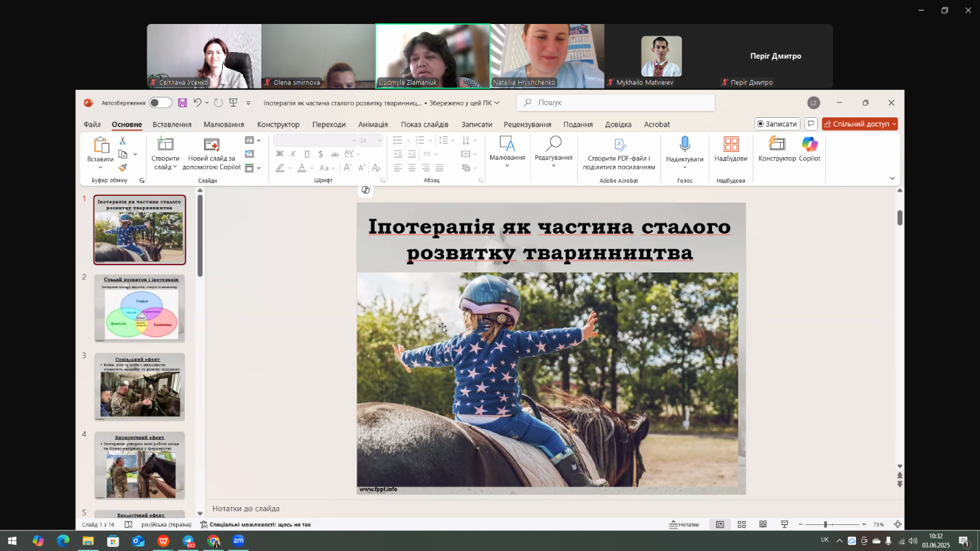Undo the last action
The image size is (980, 551).
[197, 103]
